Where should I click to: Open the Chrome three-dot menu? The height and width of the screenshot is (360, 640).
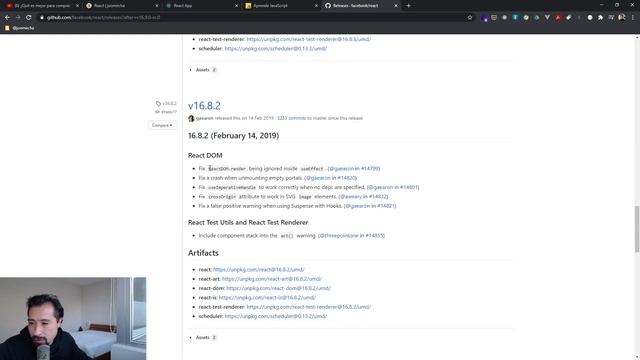point(633,18)
